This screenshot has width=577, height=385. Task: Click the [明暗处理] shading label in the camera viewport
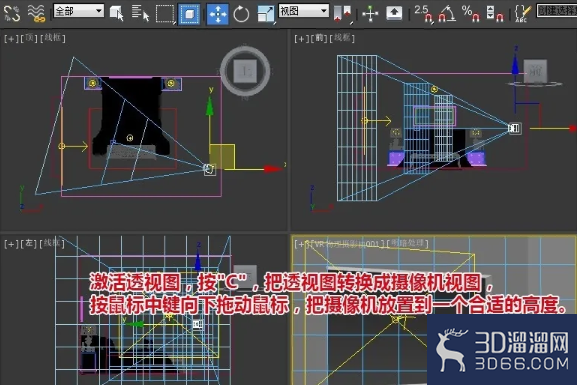[x=408, y=243]
